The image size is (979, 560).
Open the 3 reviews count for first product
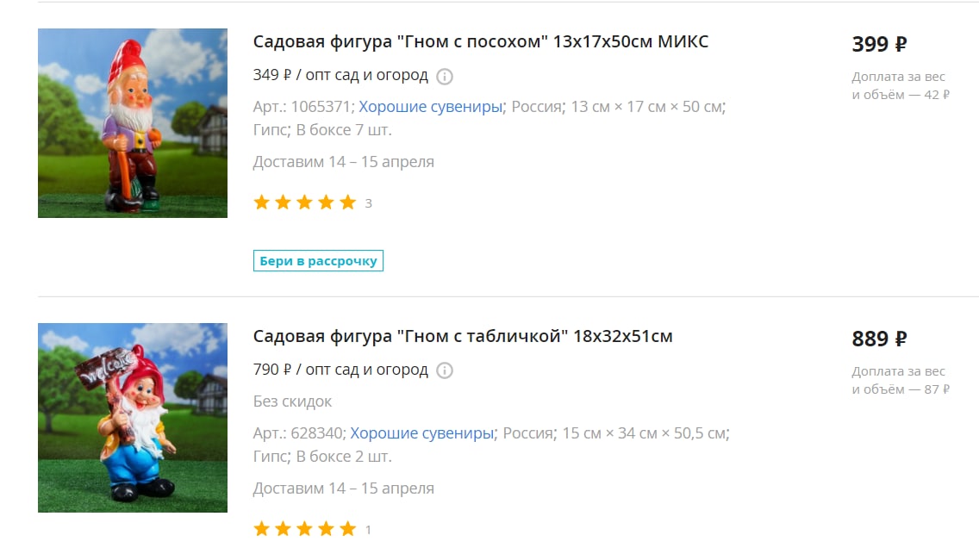tap(368, 203)
